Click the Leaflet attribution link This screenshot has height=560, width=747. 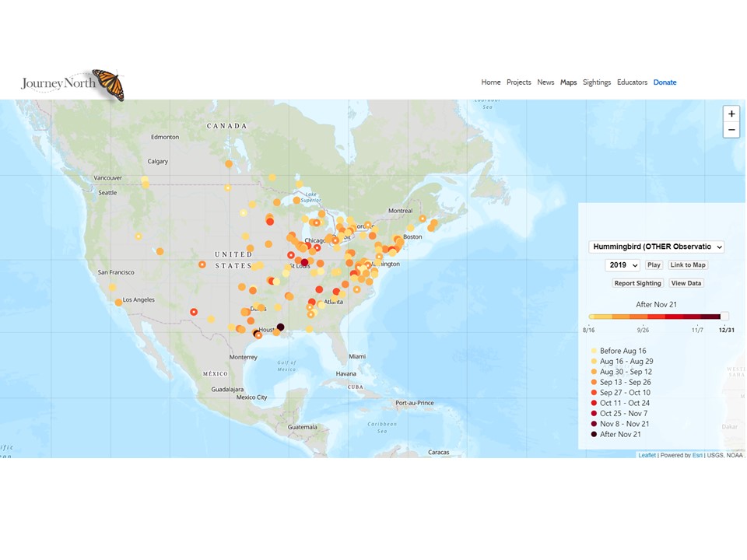pos(647,455)
